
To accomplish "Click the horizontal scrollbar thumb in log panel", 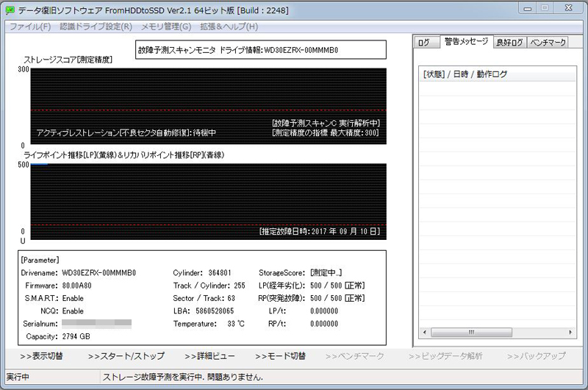I will point(471,332).
